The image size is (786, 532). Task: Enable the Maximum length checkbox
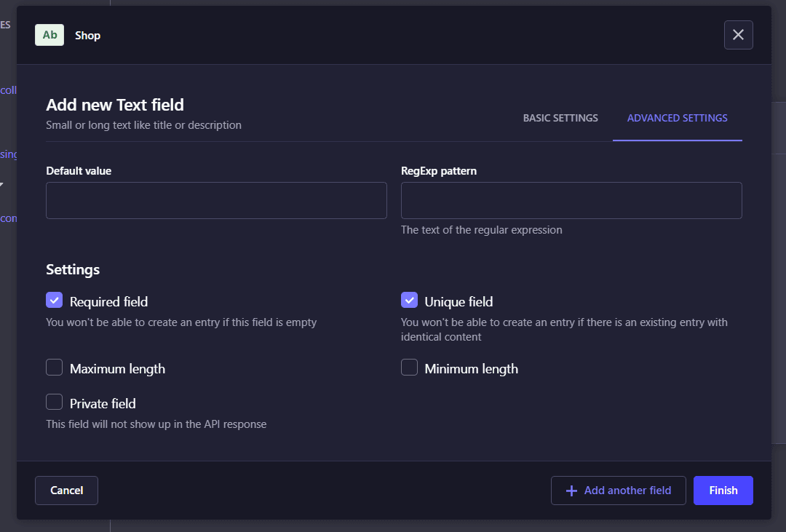55,368
